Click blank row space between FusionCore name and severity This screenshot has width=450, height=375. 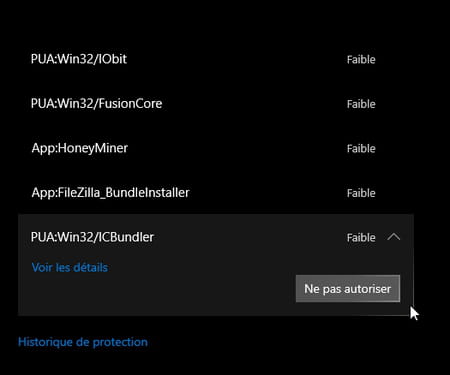coord(253,104)
